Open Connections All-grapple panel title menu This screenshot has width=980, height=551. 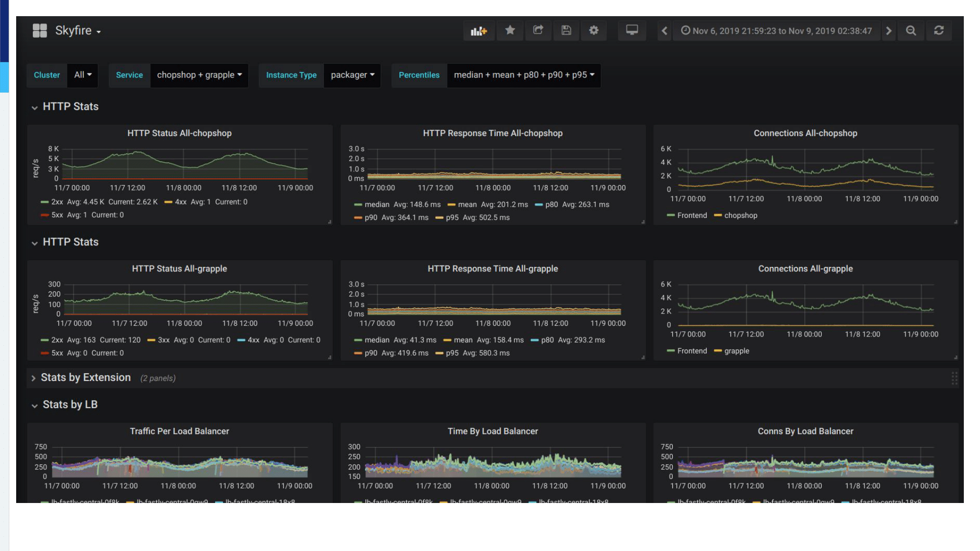[806, 269]
